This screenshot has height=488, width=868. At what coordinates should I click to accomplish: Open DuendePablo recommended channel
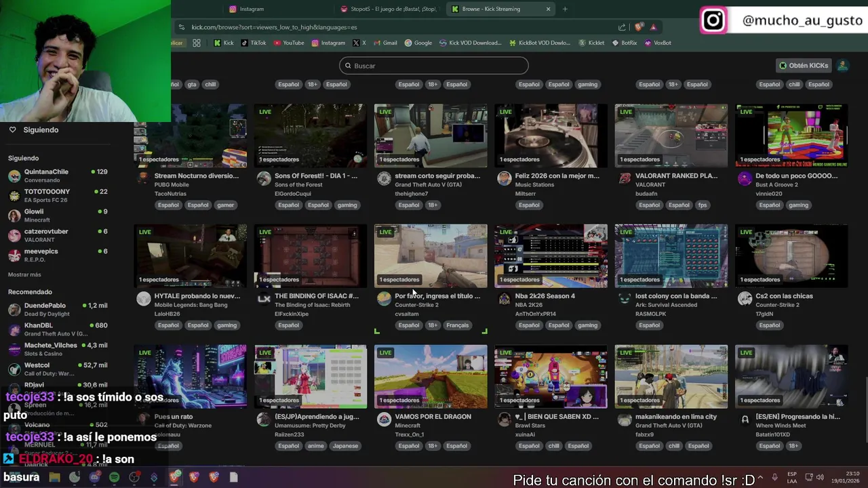point(58,309)
